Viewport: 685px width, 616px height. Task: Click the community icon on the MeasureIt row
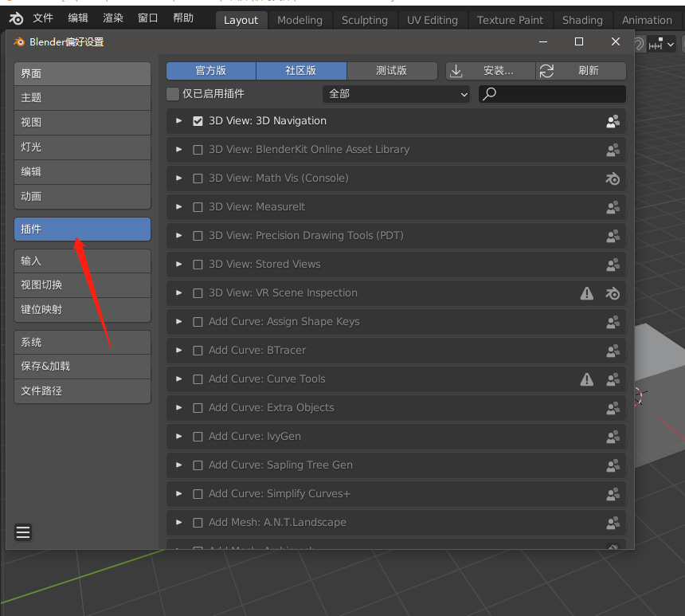613,207
